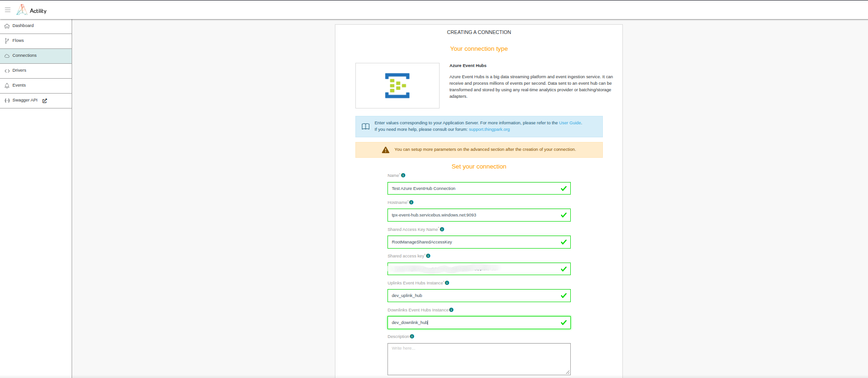
Task: Open the Events sidebar item
Action: pos(36,86)
